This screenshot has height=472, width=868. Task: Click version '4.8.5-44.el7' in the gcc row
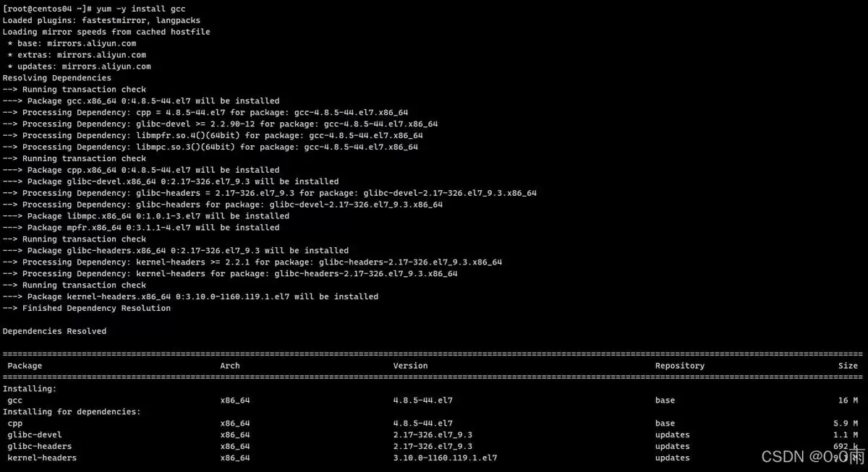pos(423,401)
